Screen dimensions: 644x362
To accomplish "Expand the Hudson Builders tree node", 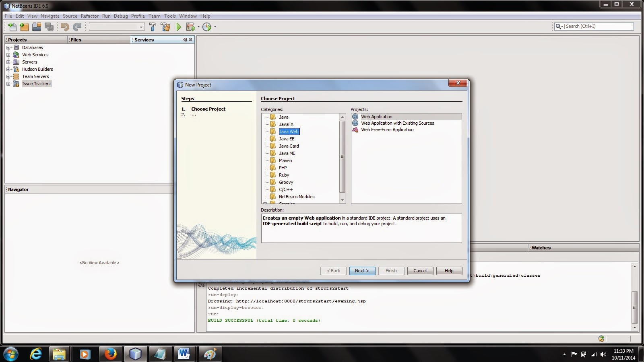I will [8, 69].
